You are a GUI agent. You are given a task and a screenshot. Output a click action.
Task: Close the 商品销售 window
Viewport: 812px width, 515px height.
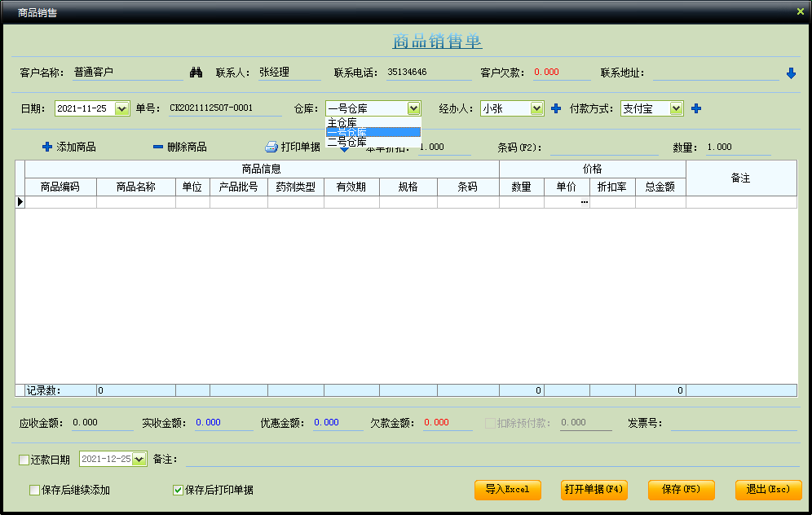click(x=800, y=11)
